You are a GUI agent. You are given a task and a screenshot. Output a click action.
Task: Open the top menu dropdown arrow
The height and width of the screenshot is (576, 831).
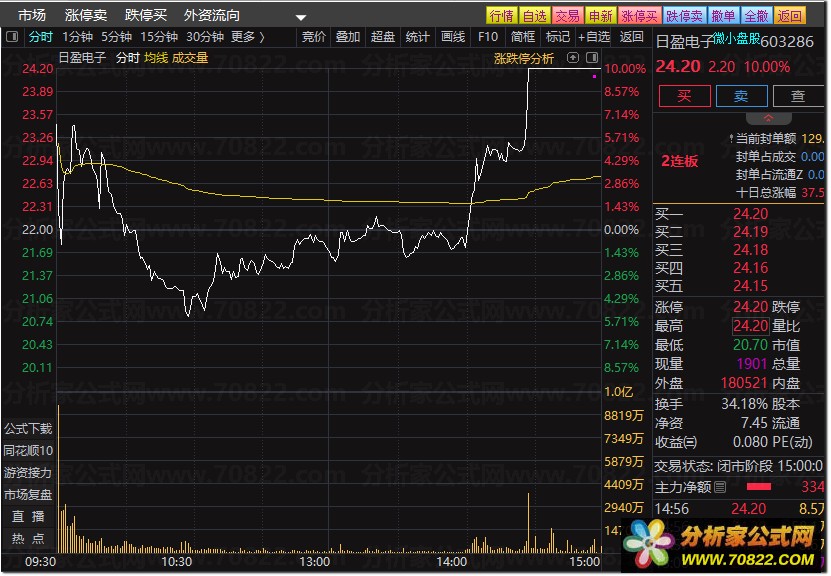coord(300,17)
